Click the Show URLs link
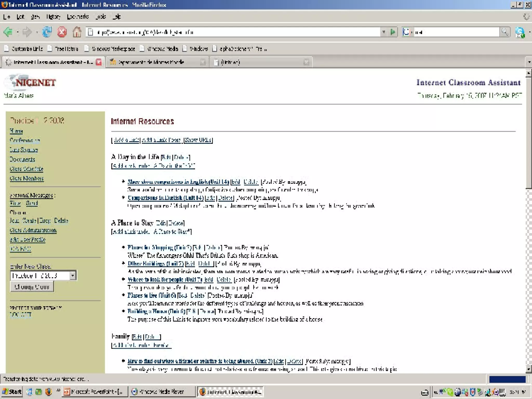This screenshot has width=532, height=399. pyautogui.click(x=198, y=140)
